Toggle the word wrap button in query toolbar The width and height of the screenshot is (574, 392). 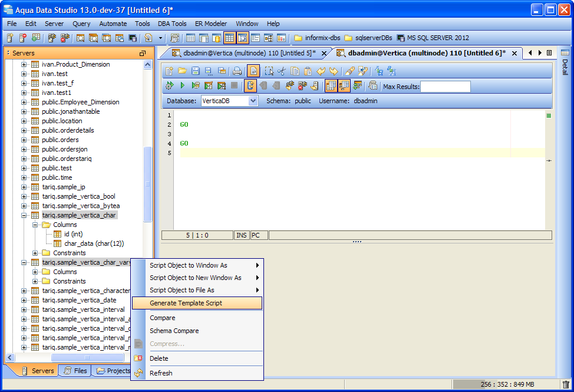pos(253,71)
